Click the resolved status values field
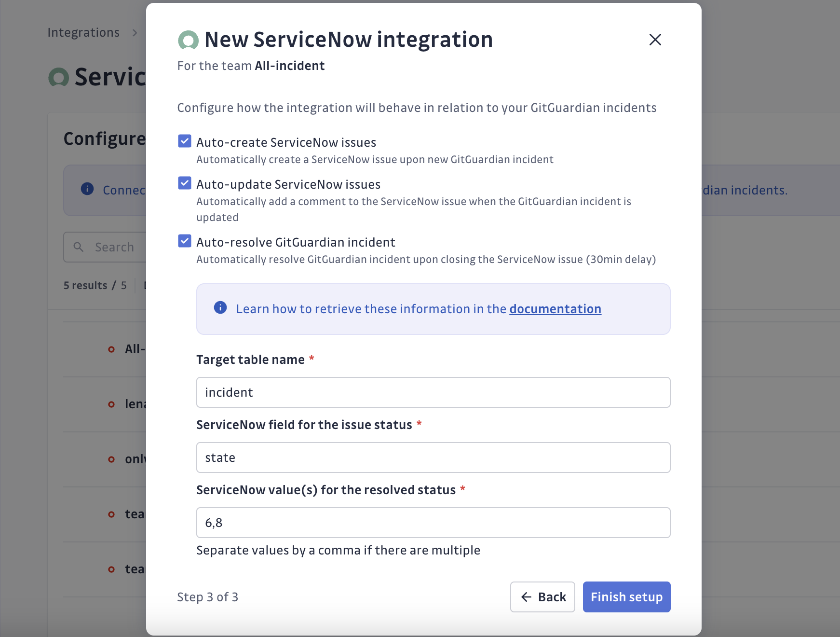 (433, 523)
